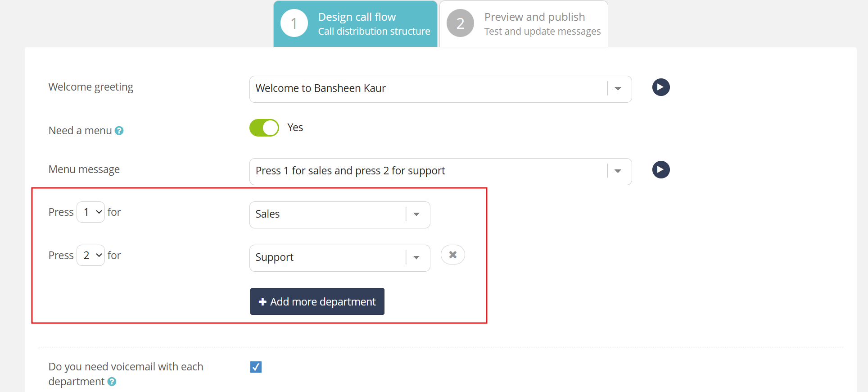Screen dimensions: 868x392
Task: Click the step 1 circle icon
Action: pyautogui.click(x=294, y=23)
